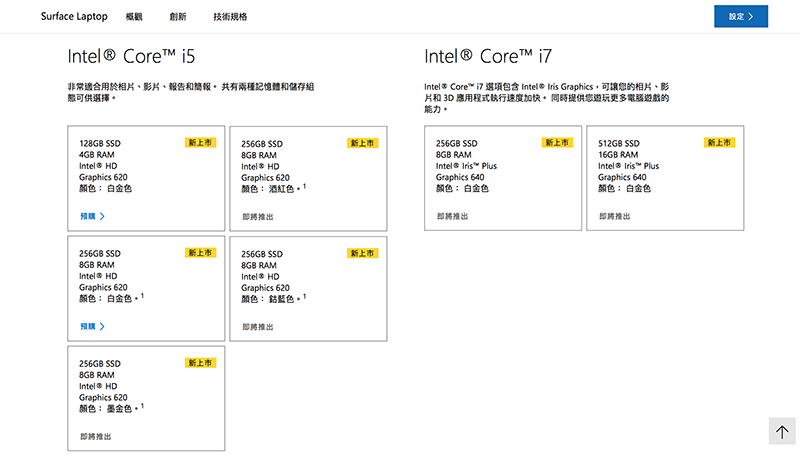
Task: Click 新上市 badge on the 鈷藍色 card
Action: pyautogui.click(x=363, y=253)
